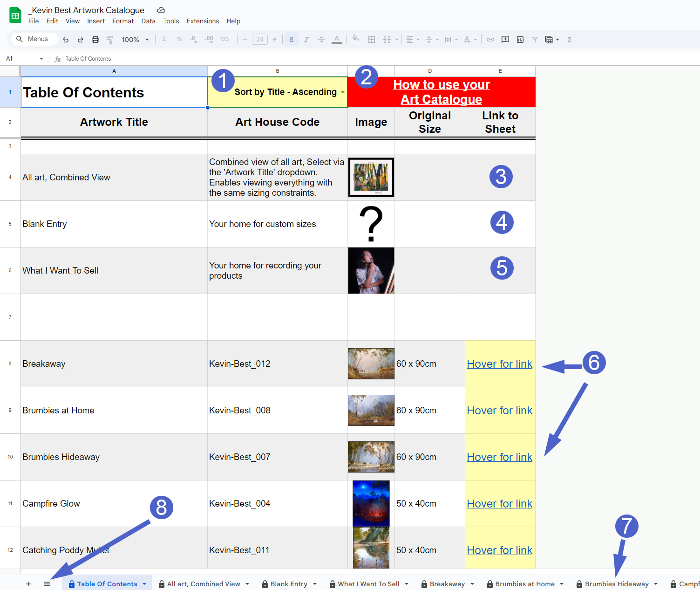Open functions sigma menu
This screenshot has height=590, width=700.
[x=570, y=40]
